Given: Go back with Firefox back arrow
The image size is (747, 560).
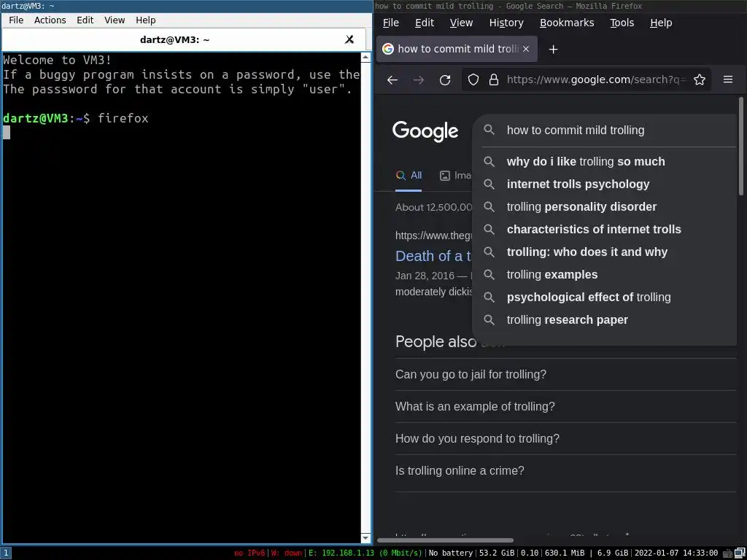Looking at the screenshot, I should click(392, 79).
